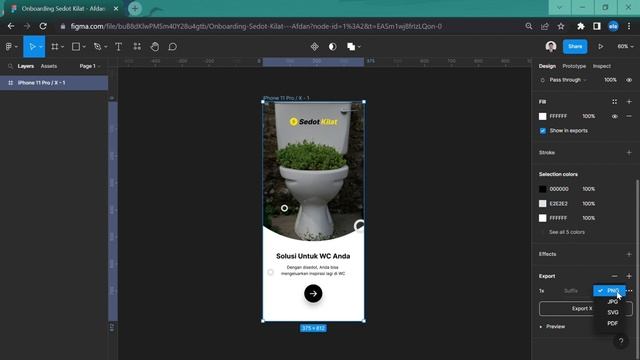
Task: Click the layer opacity 100% field
Action: click(611, 80)
